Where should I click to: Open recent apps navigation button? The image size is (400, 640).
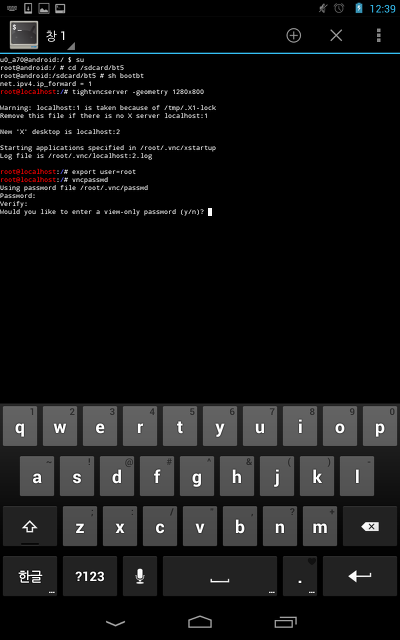pyautogui.click(x=286, y=622)
